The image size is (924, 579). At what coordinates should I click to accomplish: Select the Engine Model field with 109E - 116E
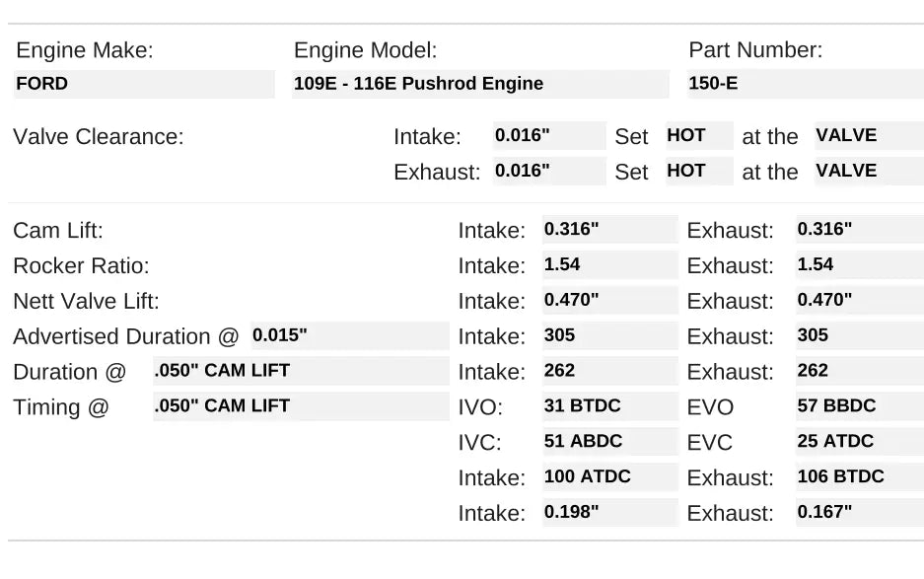pyautogui.click(x=480, y=84)
